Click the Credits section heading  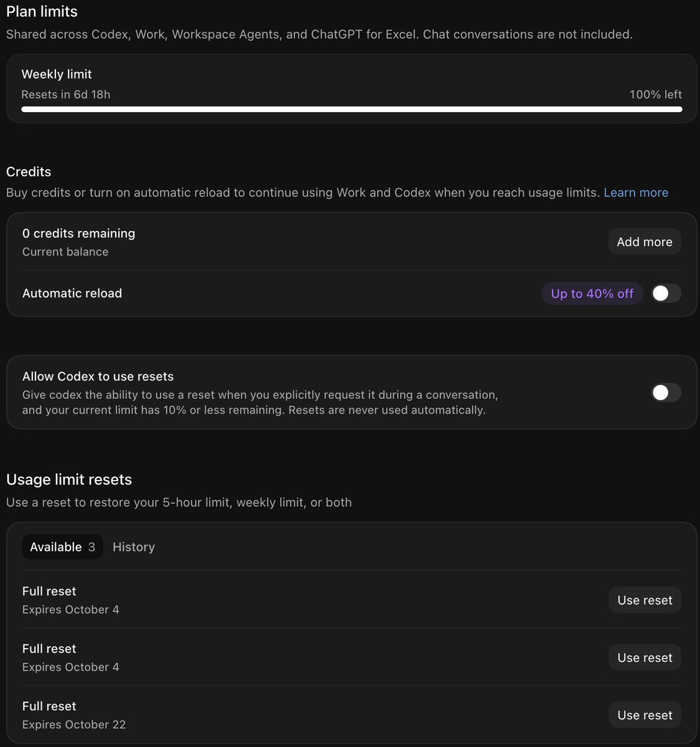coord(29,172)
